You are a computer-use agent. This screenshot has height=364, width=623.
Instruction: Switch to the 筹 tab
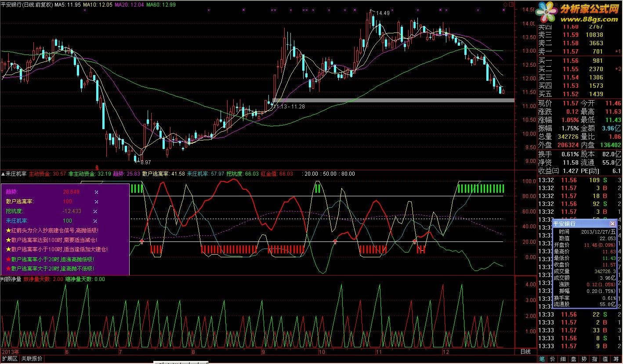pyautogui.click(x=616, y=359)
